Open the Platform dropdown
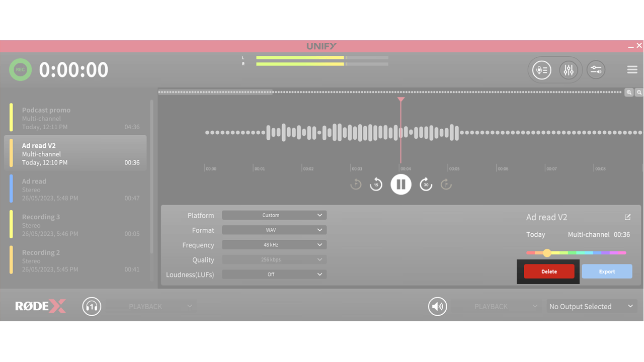The image size is (644, 362). pos(274,215)
